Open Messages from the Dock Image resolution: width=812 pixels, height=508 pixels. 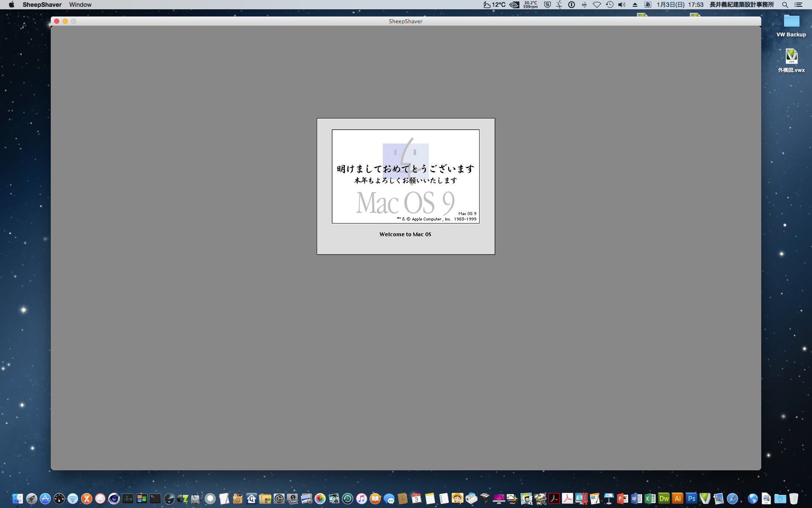point(389,499)
